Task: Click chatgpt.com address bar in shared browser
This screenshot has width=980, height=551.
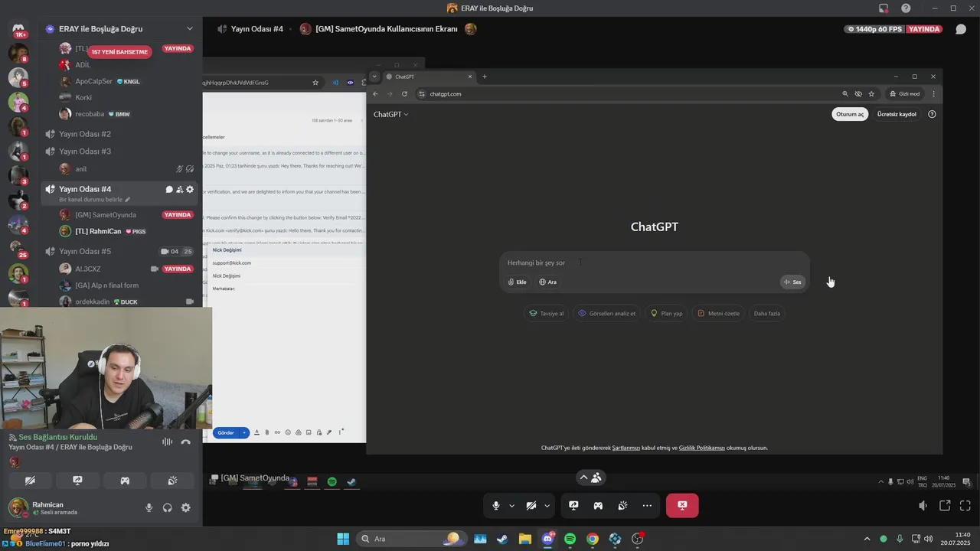Action: click(628, 93)
